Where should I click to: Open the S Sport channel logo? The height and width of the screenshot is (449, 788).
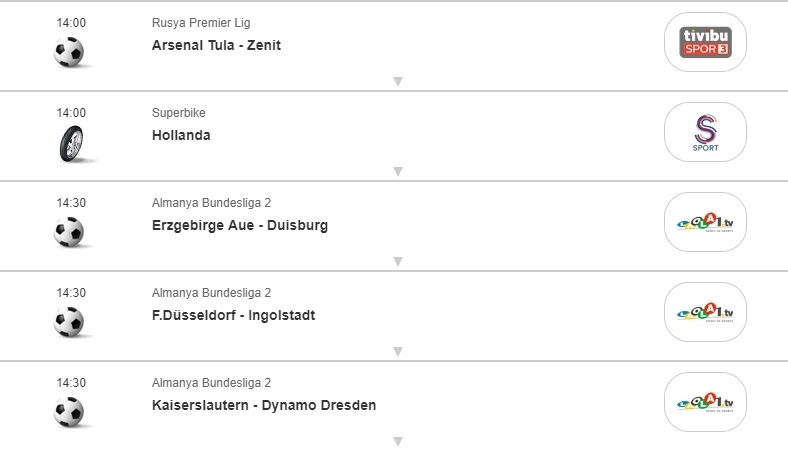[705, 132]
